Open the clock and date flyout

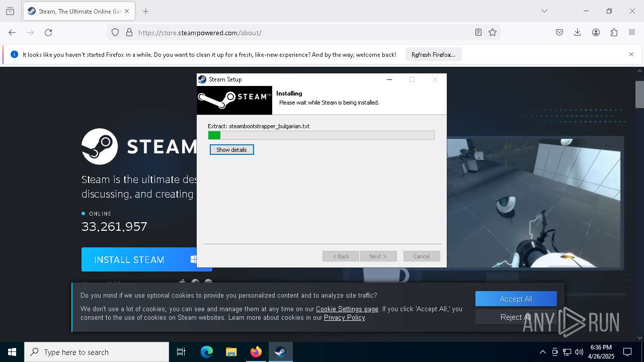coord(601,352)
